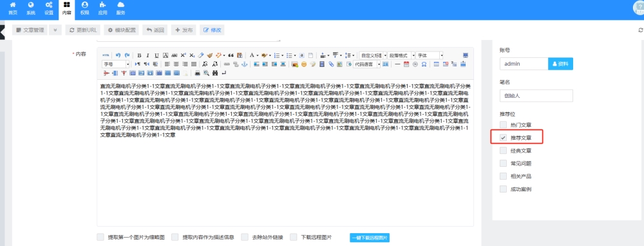The image size is (644, 246).
Task: Click the 一键下载远程图片 button
Action: [370, 238]
